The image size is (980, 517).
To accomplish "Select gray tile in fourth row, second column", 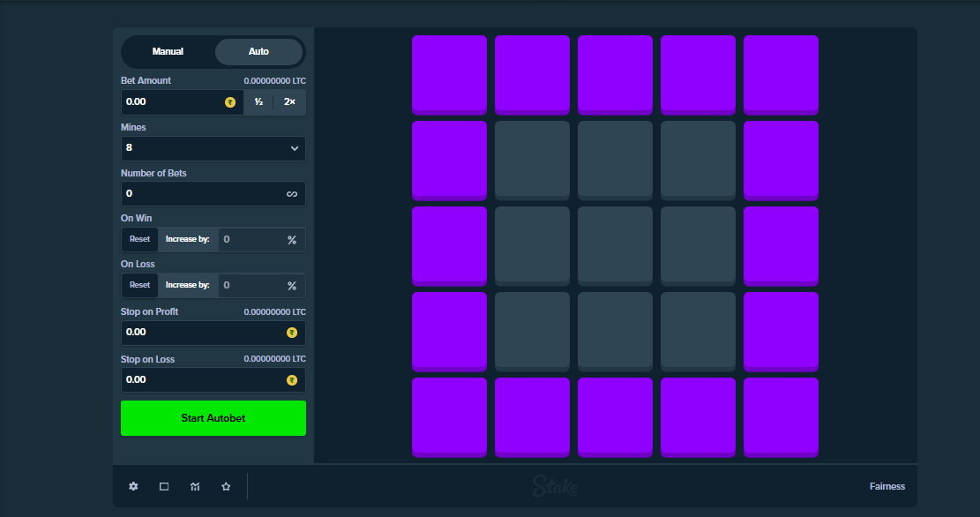I will point(532,332).
